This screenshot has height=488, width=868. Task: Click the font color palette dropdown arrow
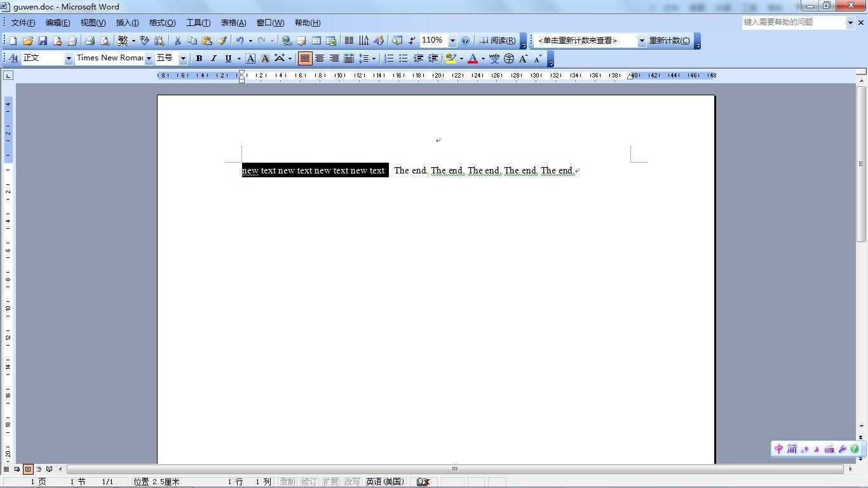tap(483, 58)
